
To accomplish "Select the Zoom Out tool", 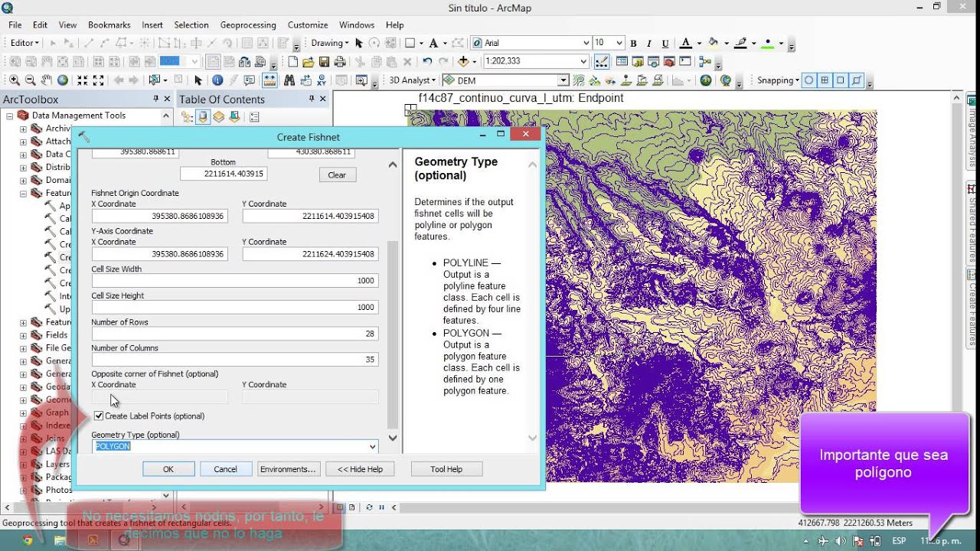I will (x=30, y=80).
